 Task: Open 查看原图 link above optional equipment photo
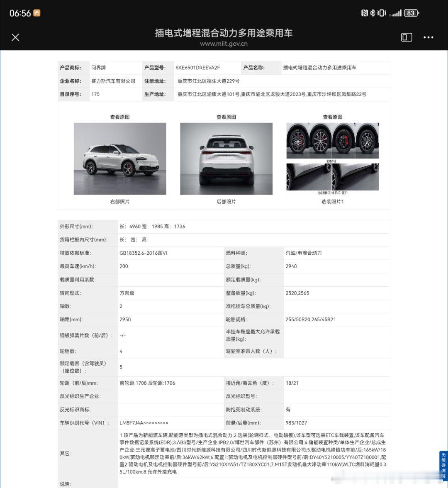click(x=333, y=117)
